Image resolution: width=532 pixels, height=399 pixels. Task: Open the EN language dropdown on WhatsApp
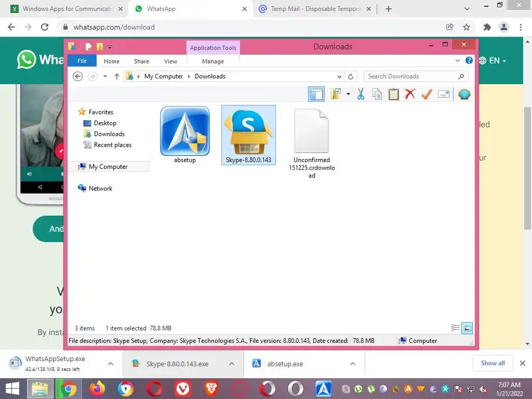493,60
